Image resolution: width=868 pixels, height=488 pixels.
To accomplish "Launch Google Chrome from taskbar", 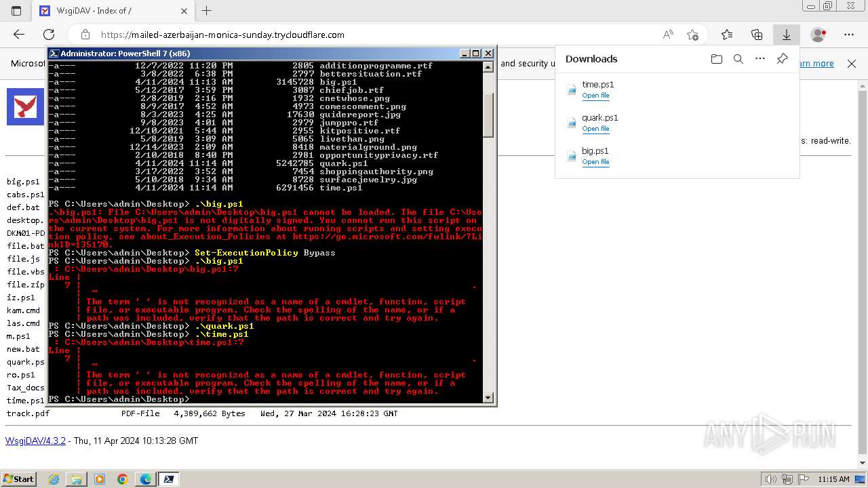I will pos(122,479).
